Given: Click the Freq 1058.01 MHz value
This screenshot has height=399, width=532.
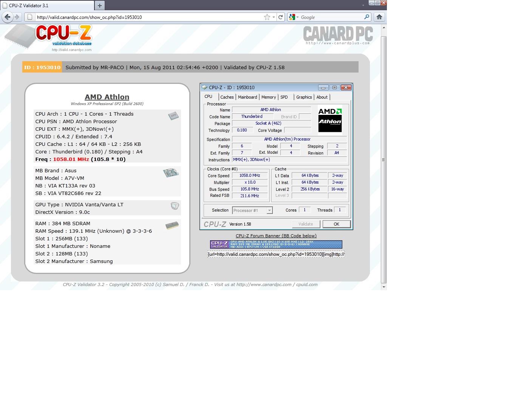Looking at the screenshot, I should click(71, 159).
